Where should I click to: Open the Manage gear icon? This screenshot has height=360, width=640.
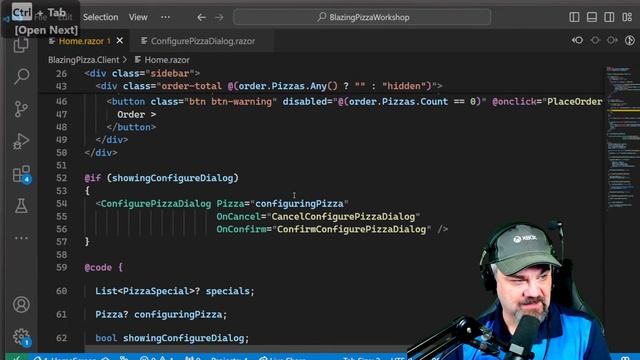[x=21, y=337]
